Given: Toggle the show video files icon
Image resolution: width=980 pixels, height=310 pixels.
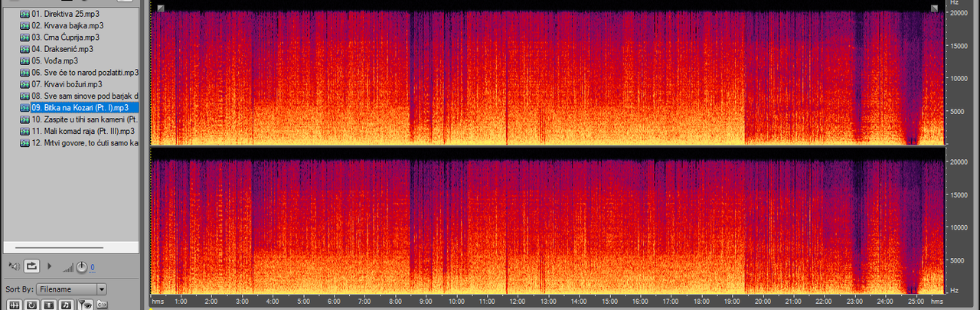Looking at the screenshot, I should (48, 305).
